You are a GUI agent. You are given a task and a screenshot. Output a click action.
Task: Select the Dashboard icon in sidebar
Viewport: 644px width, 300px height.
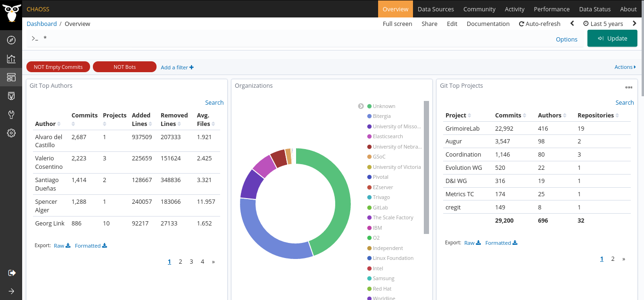point(11,77)
